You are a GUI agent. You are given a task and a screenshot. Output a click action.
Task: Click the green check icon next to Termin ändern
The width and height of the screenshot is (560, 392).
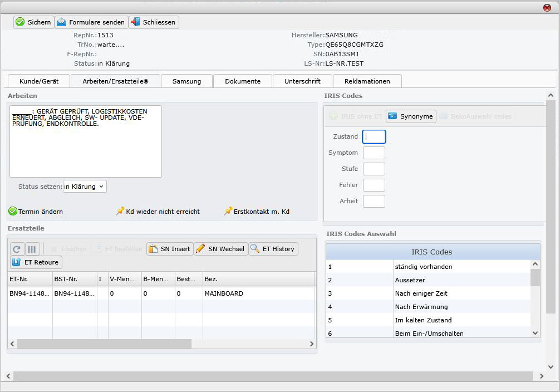[13, 211]
